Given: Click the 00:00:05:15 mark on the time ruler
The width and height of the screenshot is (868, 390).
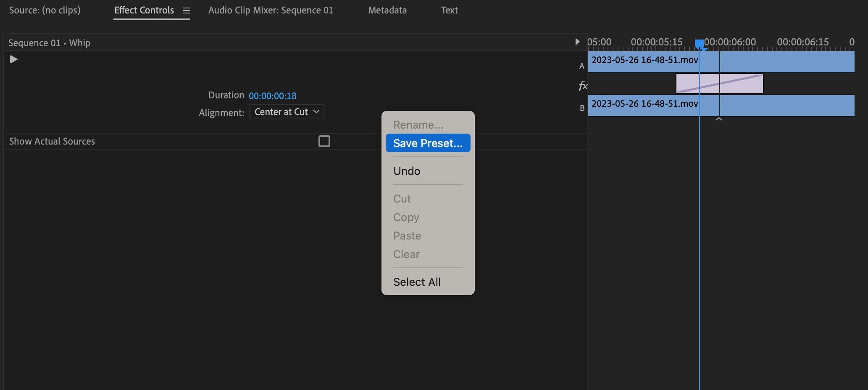Looking at the screenshot, I should pyautogui.click(x=657, y=42).
